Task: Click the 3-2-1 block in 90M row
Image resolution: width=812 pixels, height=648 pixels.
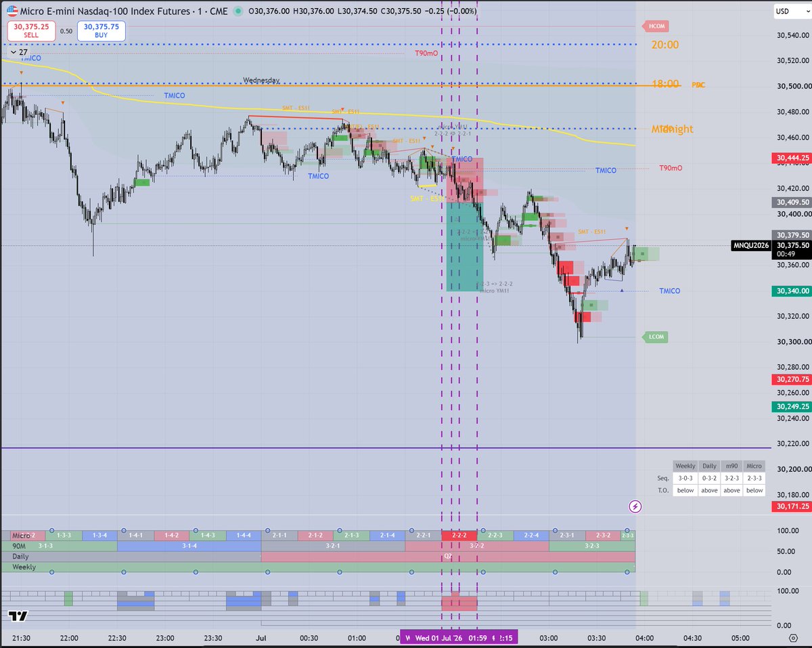Action: pos(333,546)
